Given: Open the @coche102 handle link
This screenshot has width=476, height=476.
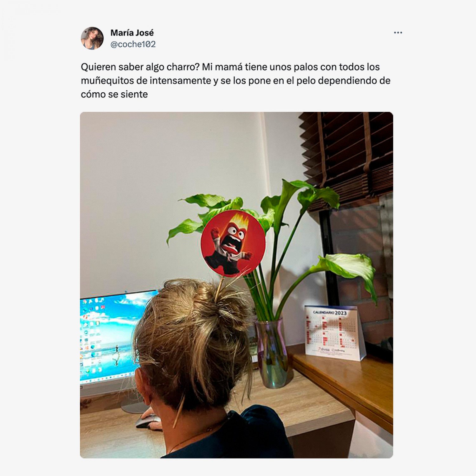Looking at the screenshot, I should click(x=133, y=44).
